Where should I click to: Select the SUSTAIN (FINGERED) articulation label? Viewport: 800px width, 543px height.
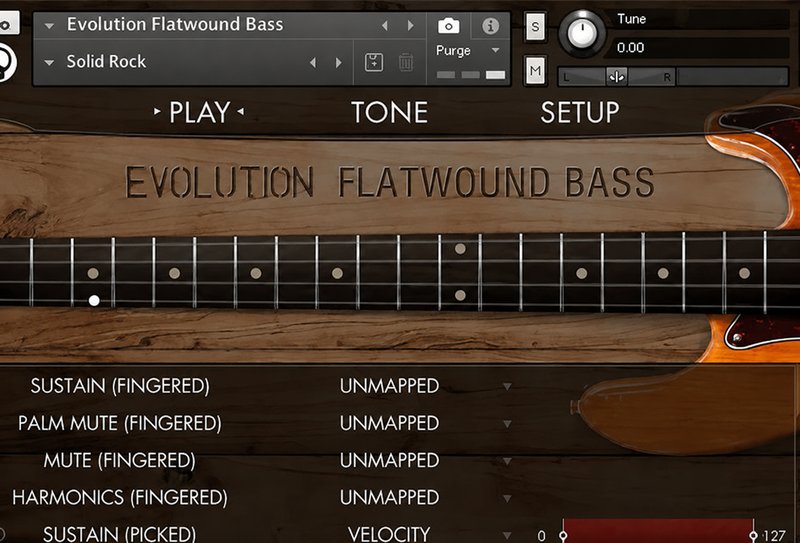120,386
